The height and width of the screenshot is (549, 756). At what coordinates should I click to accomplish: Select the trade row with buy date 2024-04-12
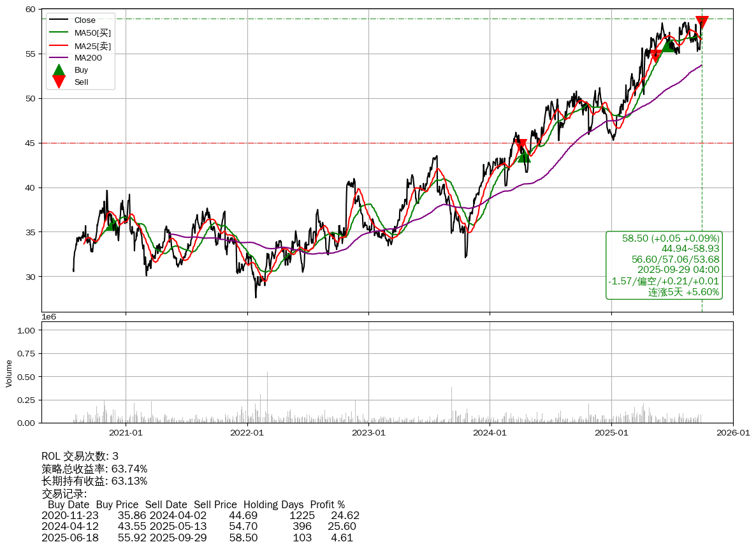click(x=199, y=526)
